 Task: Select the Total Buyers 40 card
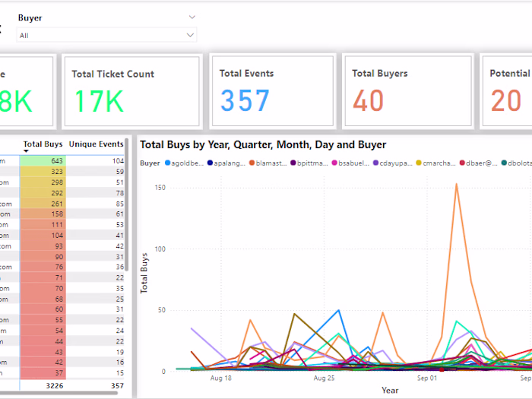pyautogui.click(x=408, y=91)
